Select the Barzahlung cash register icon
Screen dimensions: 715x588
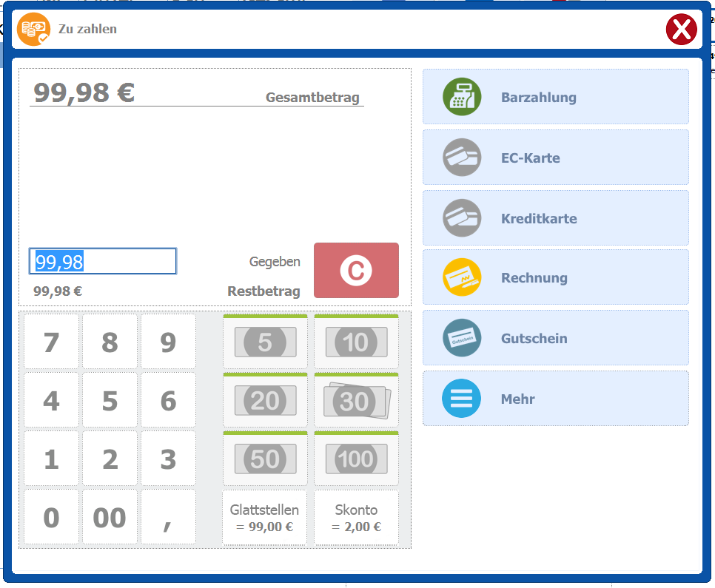[462, 97]
